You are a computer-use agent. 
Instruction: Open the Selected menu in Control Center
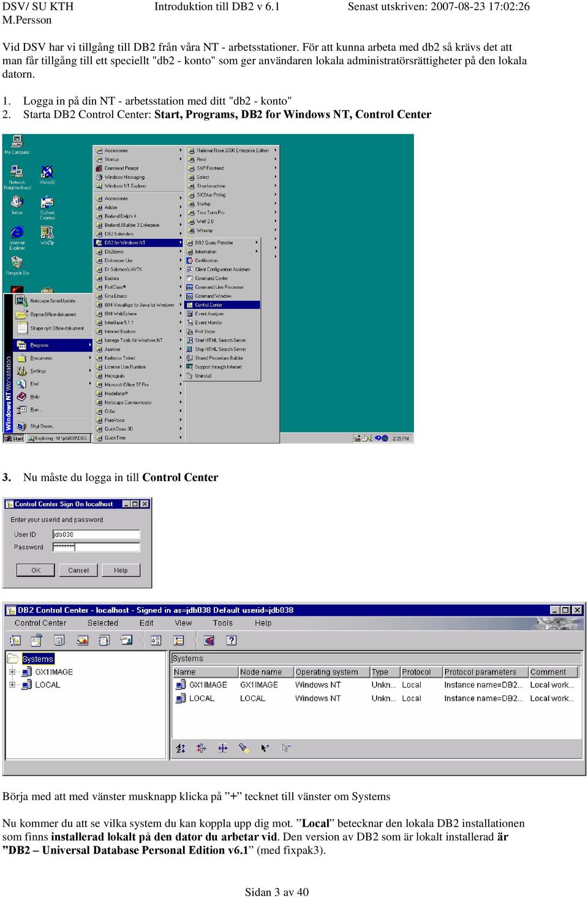point(103,623)
